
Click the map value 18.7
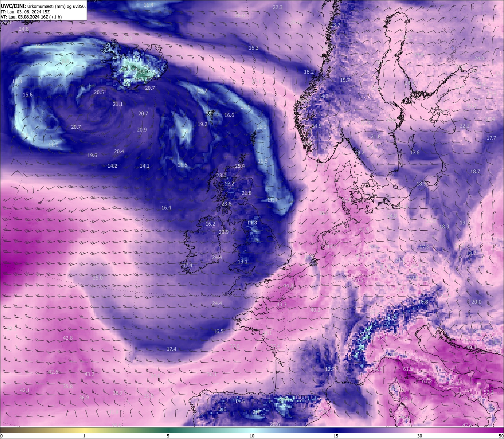coord(475,172)
